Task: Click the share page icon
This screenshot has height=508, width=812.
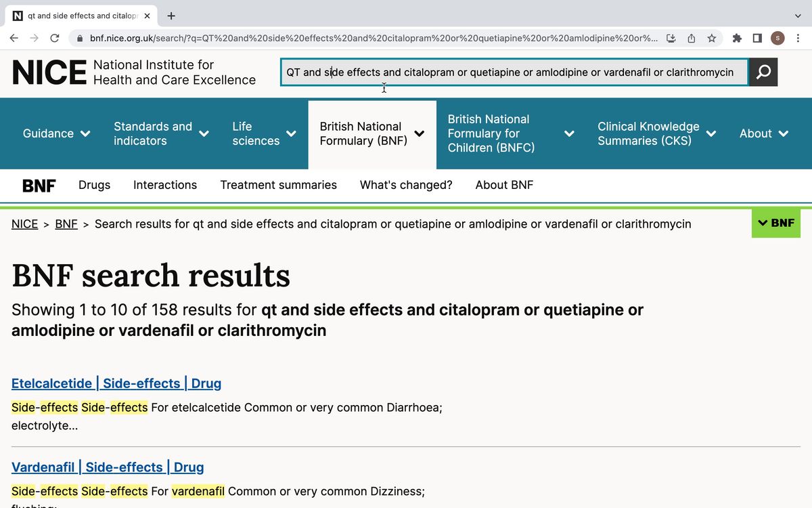Action: [x=691, y=39]
